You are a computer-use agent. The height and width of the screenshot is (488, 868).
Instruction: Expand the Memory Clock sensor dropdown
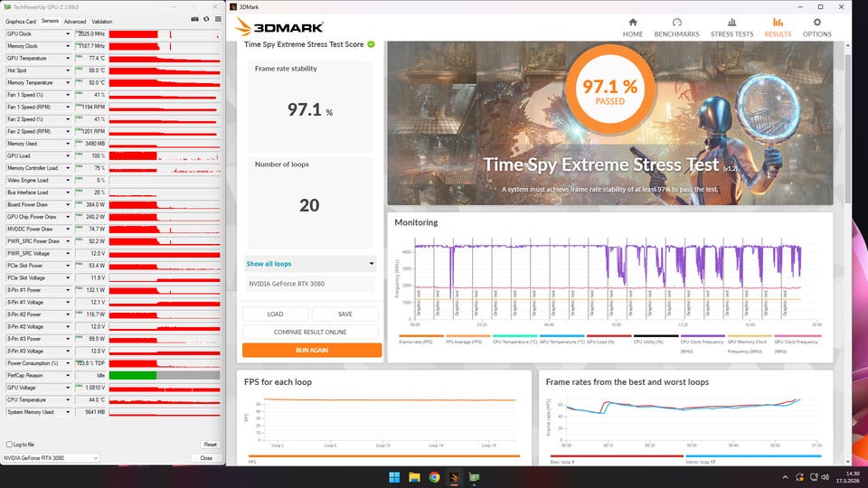(x=68, y=46)
